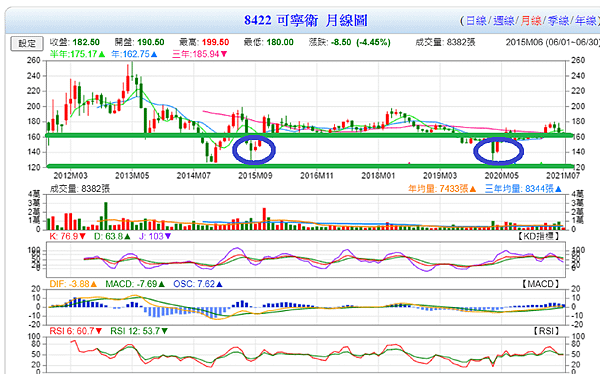
Task: Click the 2015M06 date range text
Action: 553,42
